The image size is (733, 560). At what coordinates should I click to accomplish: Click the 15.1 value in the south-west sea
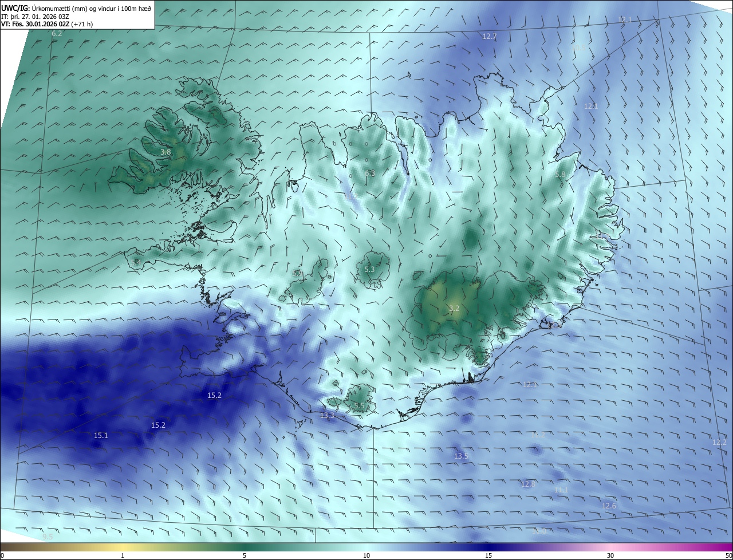click(x=101, y=435)
